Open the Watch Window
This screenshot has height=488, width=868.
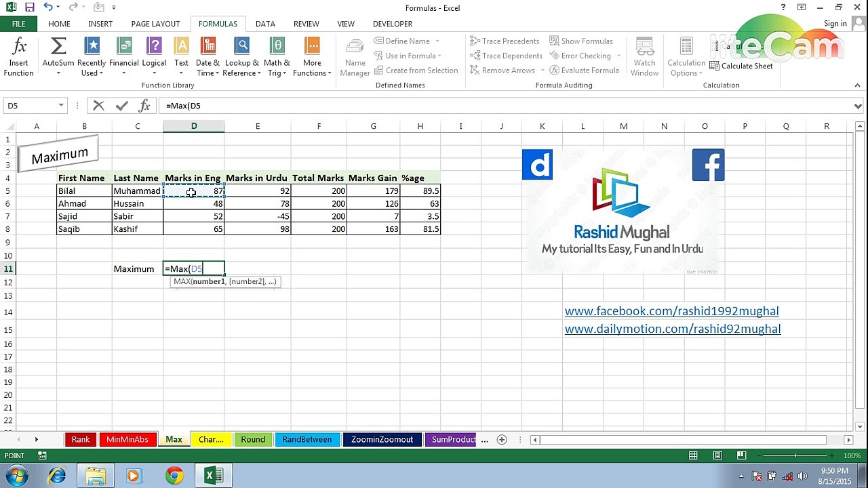pyautogui.click(x=644, y=57)
